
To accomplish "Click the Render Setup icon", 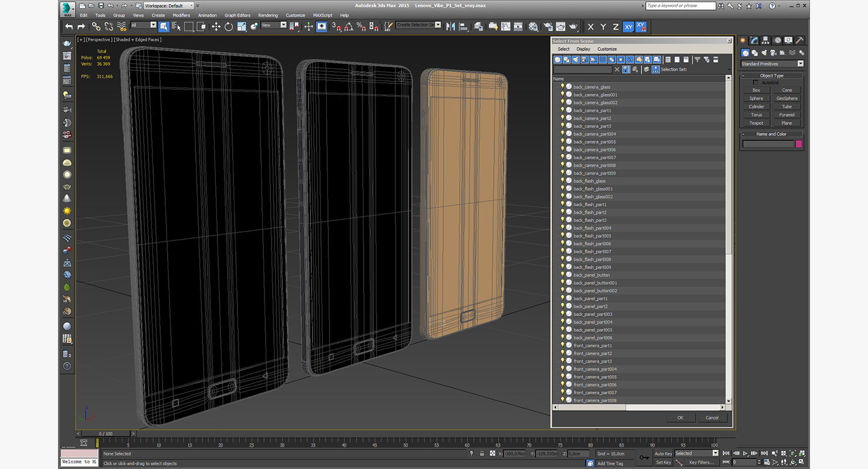I will (547, 26).
